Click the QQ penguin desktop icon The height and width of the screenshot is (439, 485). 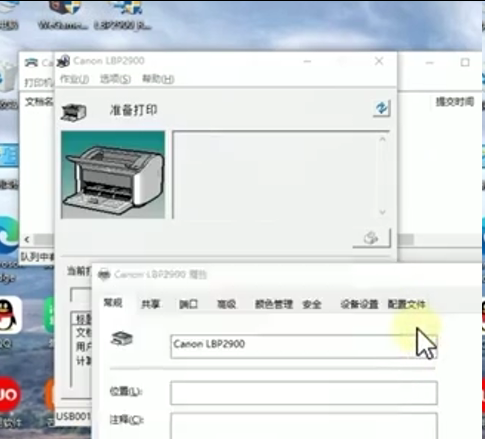[9, 315]
